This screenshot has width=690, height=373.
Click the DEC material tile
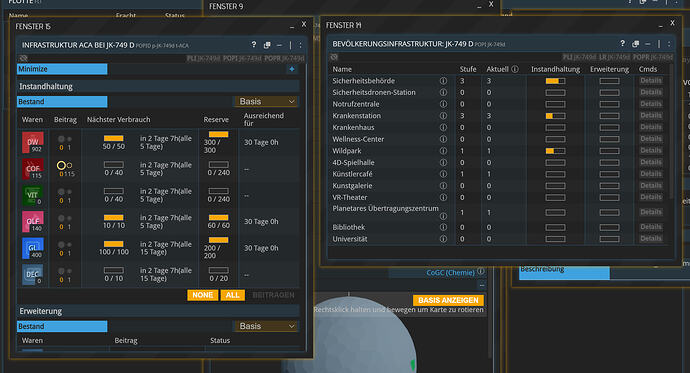point(33,274)
